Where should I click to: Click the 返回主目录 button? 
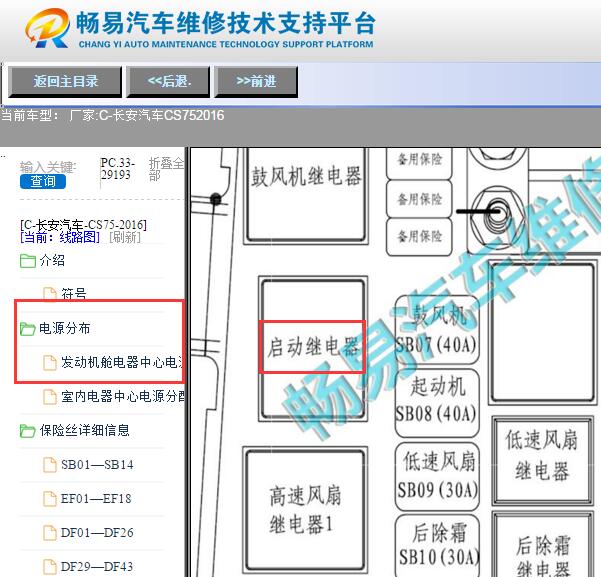click(x=65, y=81)
